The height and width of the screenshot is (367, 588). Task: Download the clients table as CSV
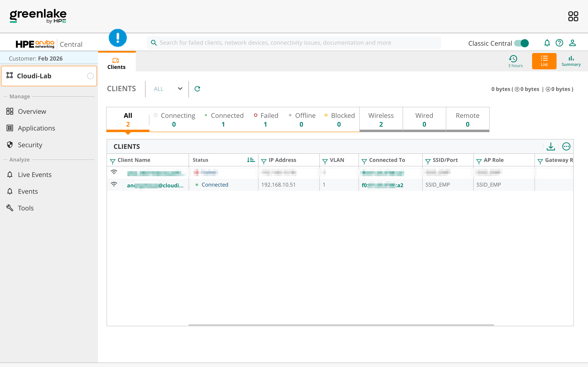click(551, 146)
